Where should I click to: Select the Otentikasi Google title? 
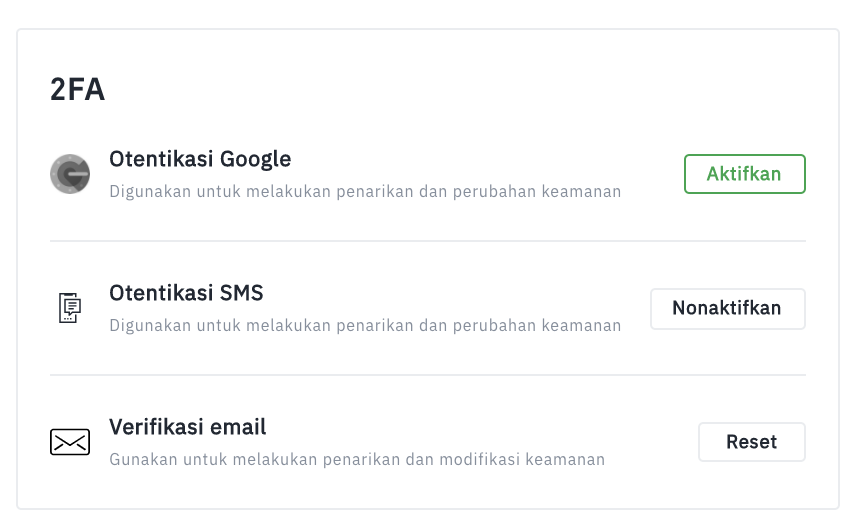(x=200, y=159)
